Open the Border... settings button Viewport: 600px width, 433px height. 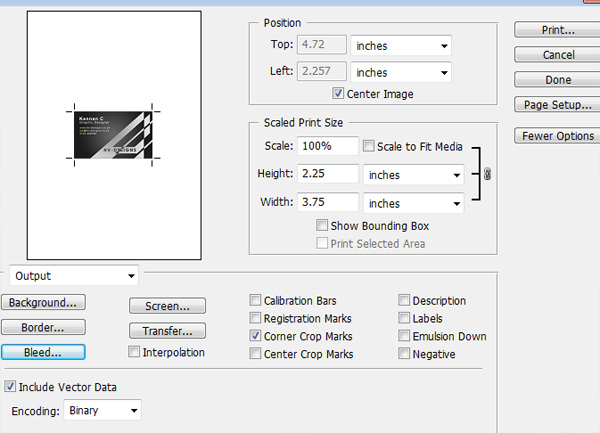click(43, 327)
